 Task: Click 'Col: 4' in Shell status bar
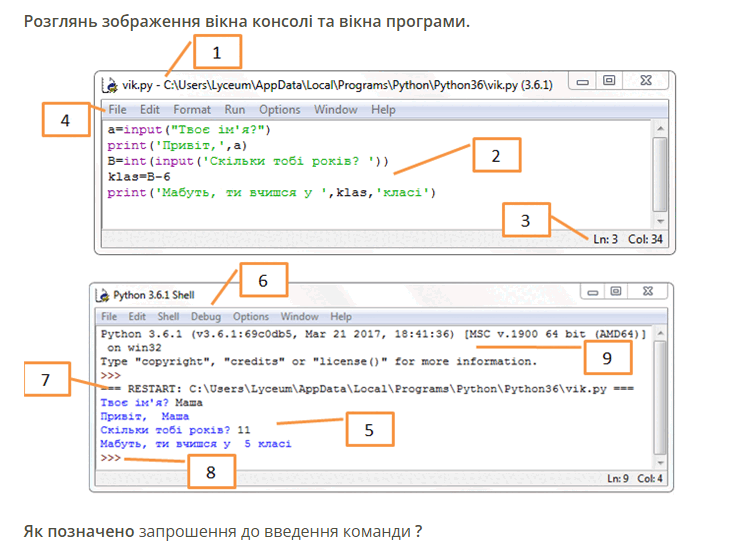click(x=650, y=478)
